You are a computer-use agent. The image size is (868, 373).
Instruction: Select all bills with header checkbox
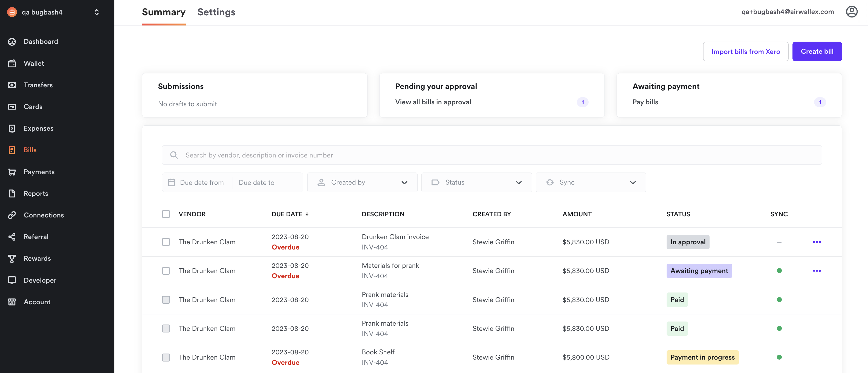coord(166,214)
